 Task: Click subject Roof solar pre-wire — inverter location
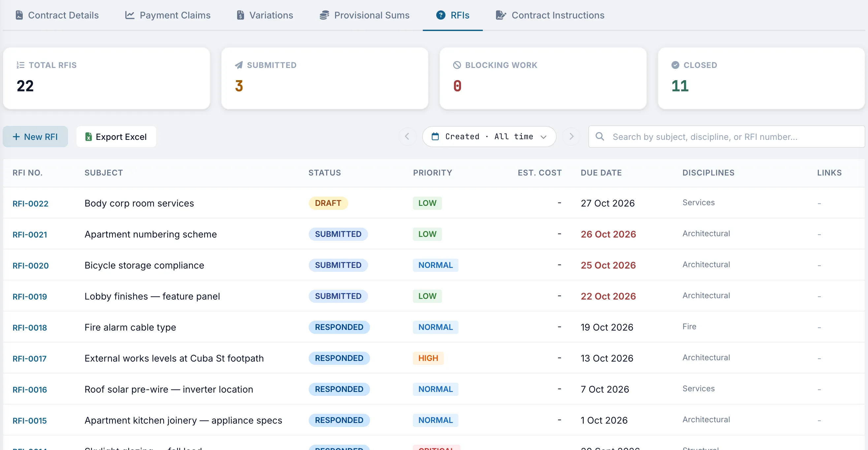169,389
